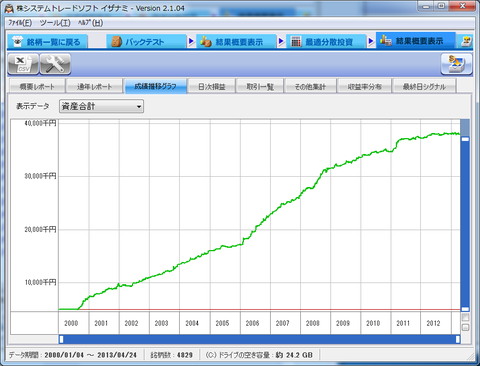Click the 2012 year label on the x-axis
480x366 pixels.
[x=433, y=323]
